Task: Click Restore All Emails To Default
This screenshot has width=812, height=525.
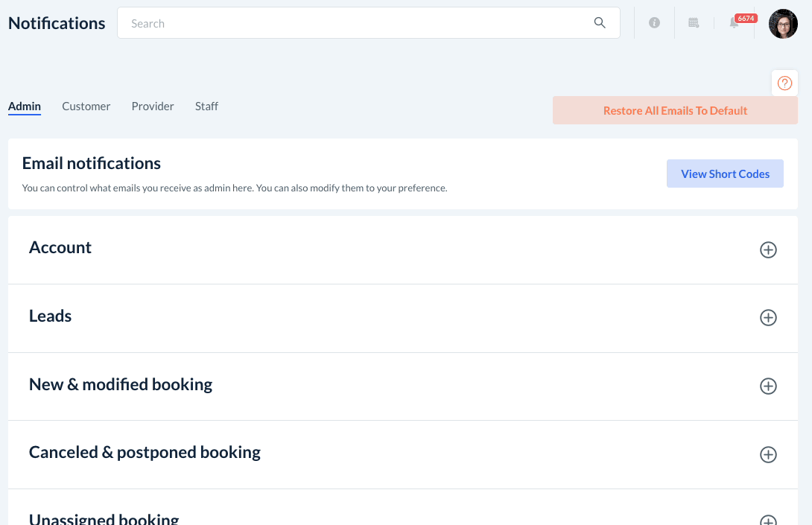Action: (x=675, y=111)
